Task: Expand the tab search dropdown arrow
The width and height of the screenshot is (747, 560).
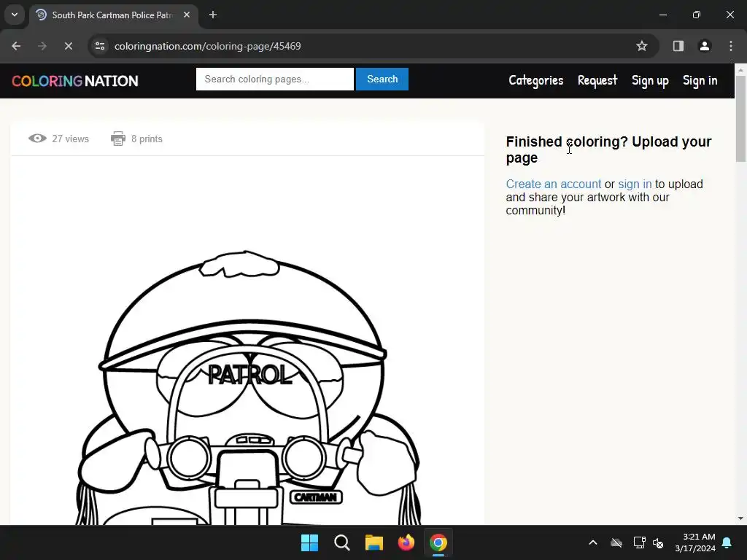Action: click(15, 15)
